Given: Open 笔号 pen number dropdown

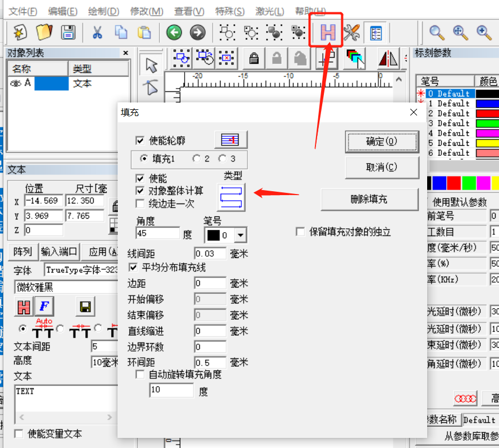Looking at the screenshot, I should 241,235.
